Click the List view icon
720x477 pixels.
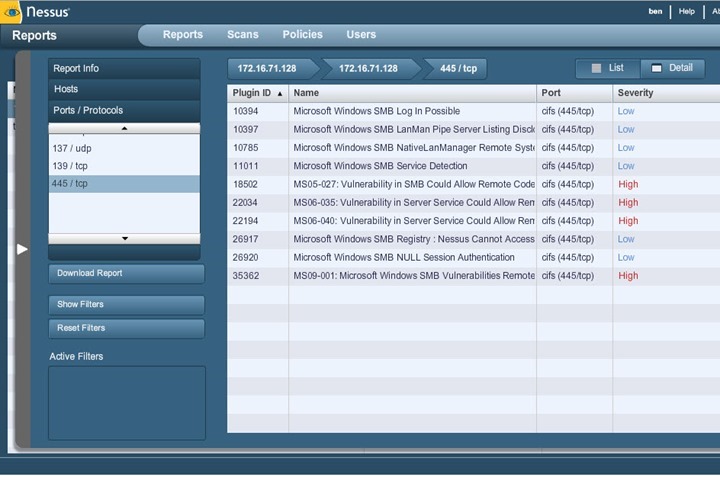(597, 68)
